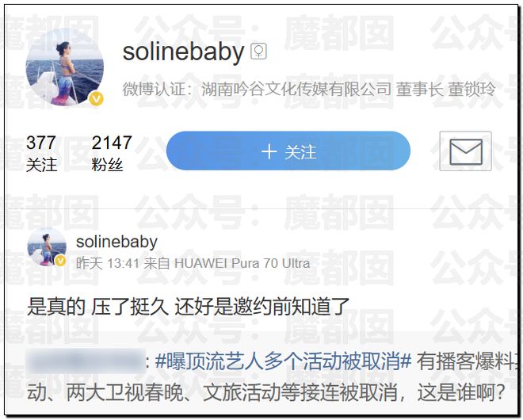Viewport: 523px width, 420px height.
Task: Open the envelope private message icon
Action: point(466,151)
